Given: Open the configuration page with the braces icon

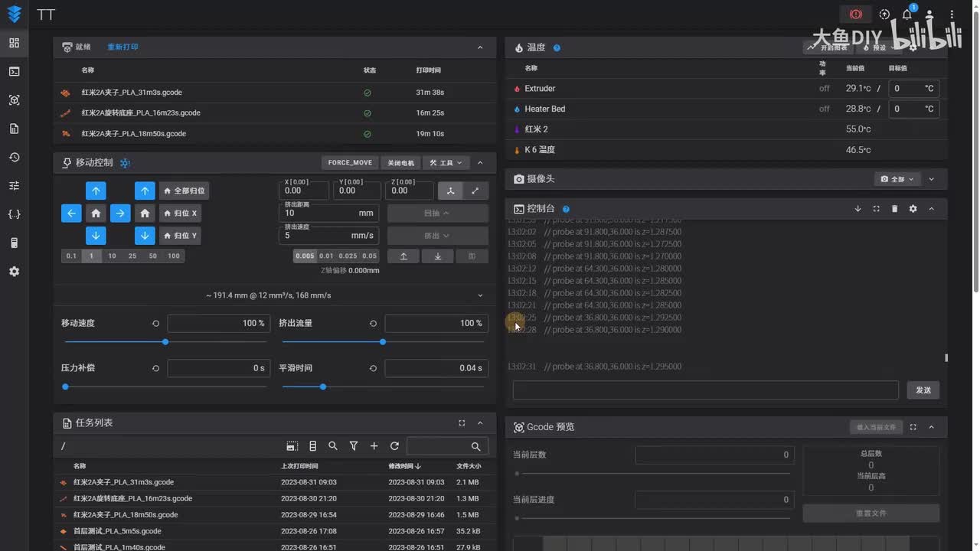Looking at the screenshot, I should (14, 214).
